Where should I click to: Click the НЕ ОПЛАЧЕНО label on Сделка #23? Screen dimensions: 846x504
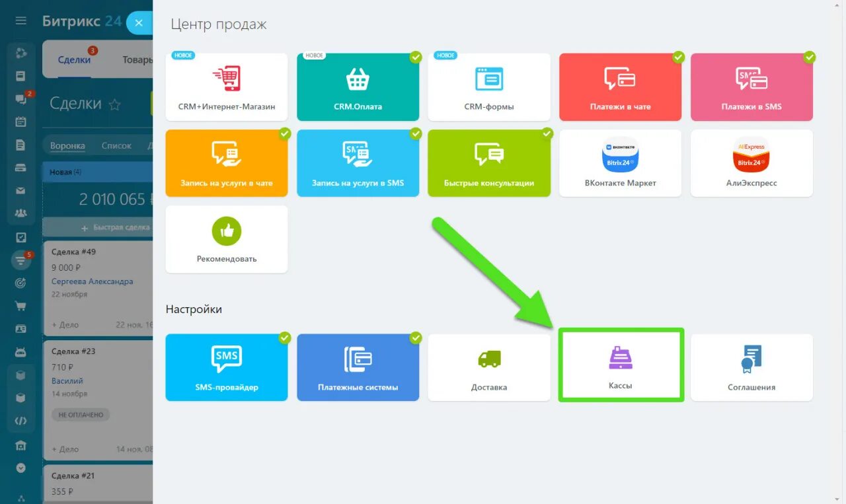(x=81, y=415)
